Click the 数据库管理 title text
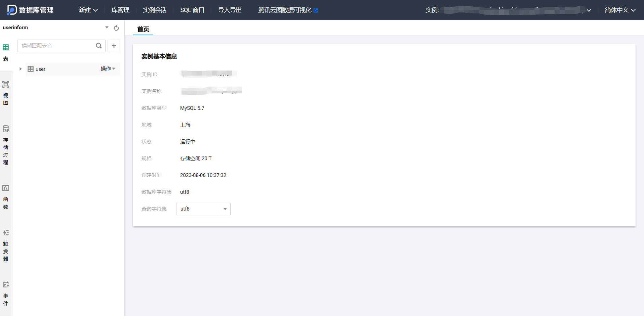Screen dimensions: 644x316 click(36, 10)
